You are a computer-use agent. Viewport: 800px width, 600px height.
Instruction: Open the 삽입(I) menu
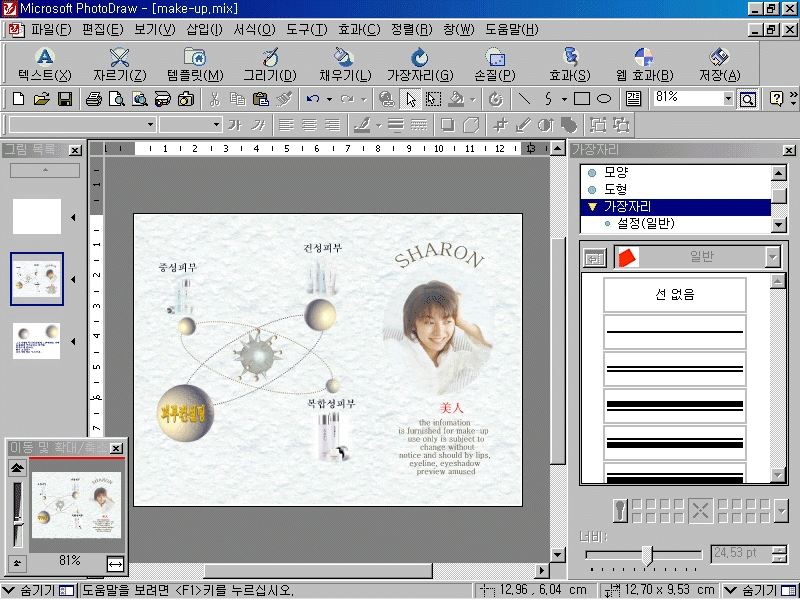[204, 30]
